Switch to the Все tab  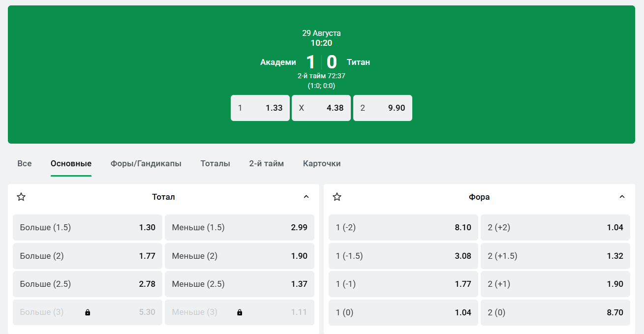(x=25, y=163)
